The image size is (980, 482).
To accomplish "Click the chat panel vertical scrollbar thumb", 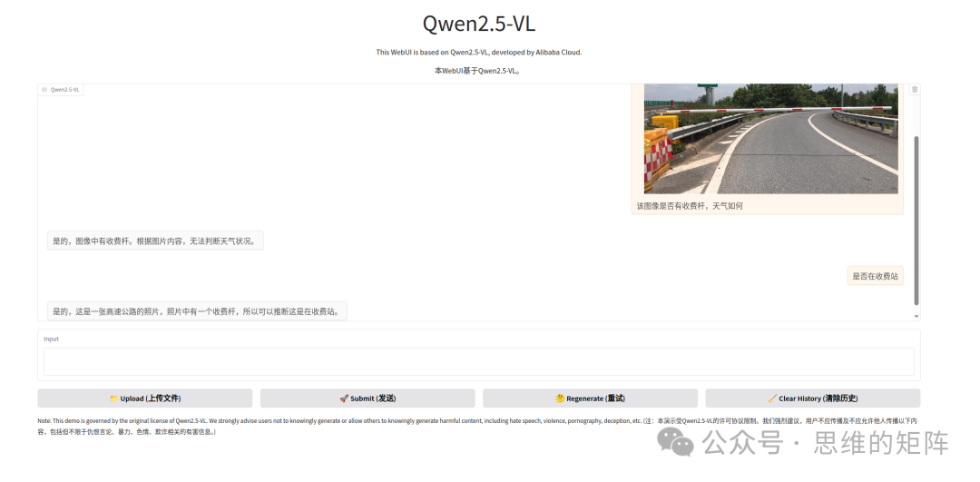I will [x=916, y=220].
